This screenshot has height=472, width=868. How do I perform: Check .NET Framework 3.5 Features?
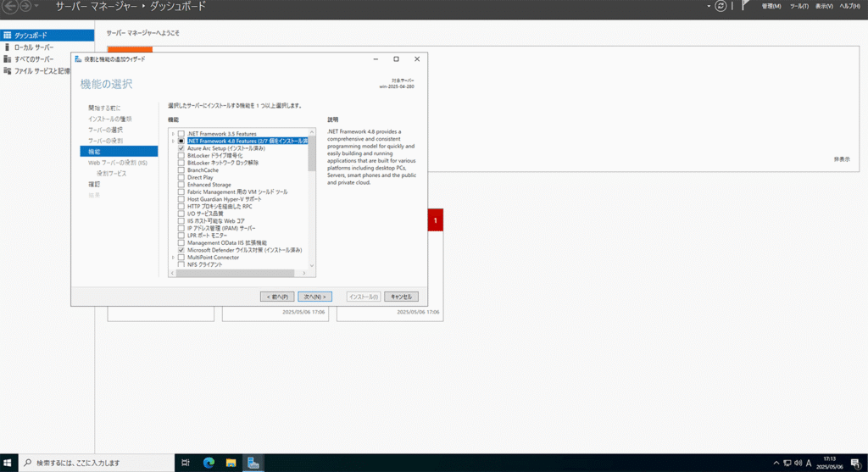point(181,134)
